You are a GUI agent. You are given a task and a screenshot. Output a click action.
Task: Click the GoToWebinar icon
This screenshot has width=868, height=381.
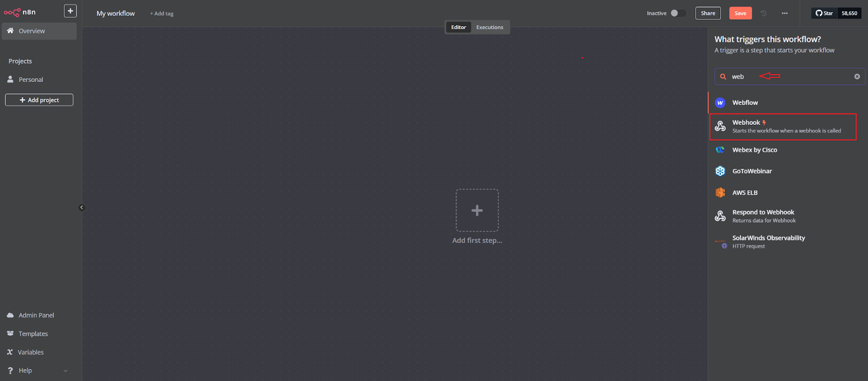click(x=720, y=171)
